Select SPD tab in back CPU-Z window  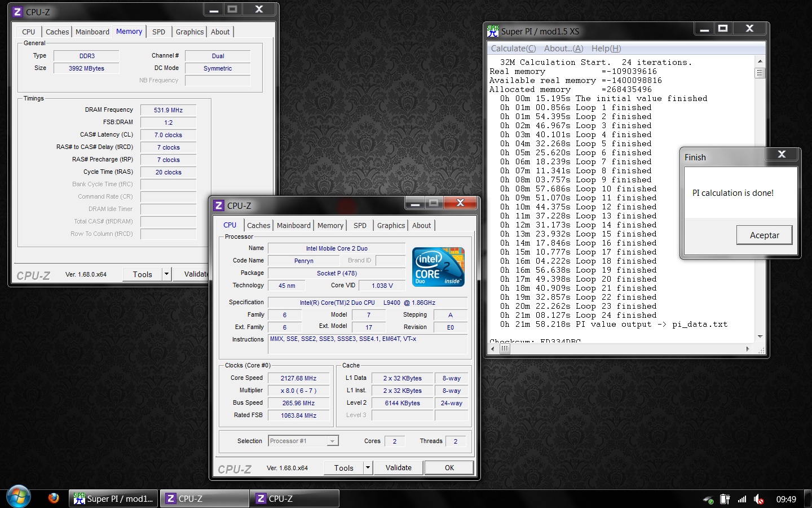(x=159, y=32)
